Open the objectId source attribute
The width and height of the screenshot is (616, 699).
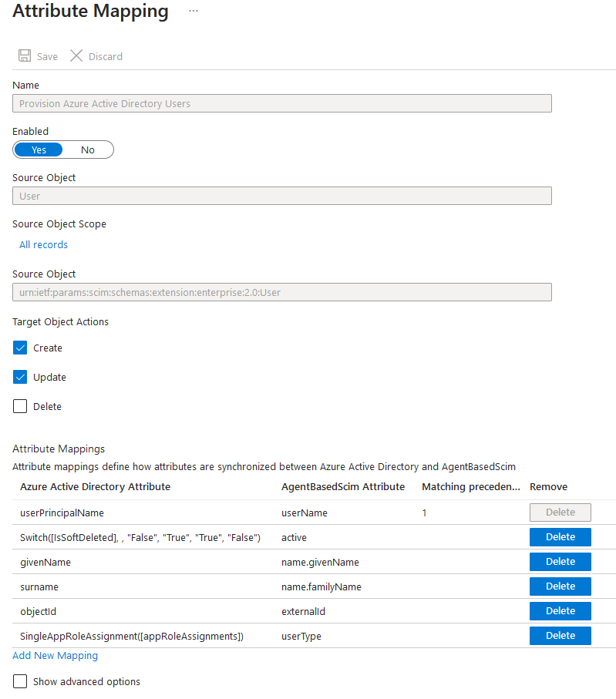pos(38,612)
